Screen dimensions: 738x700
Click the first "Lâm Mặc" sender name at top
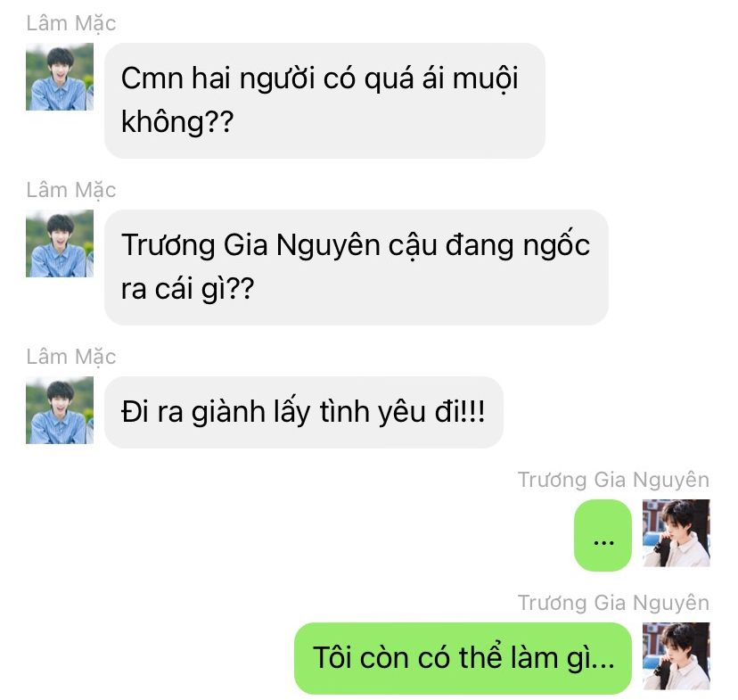click(x=71, y=23)
